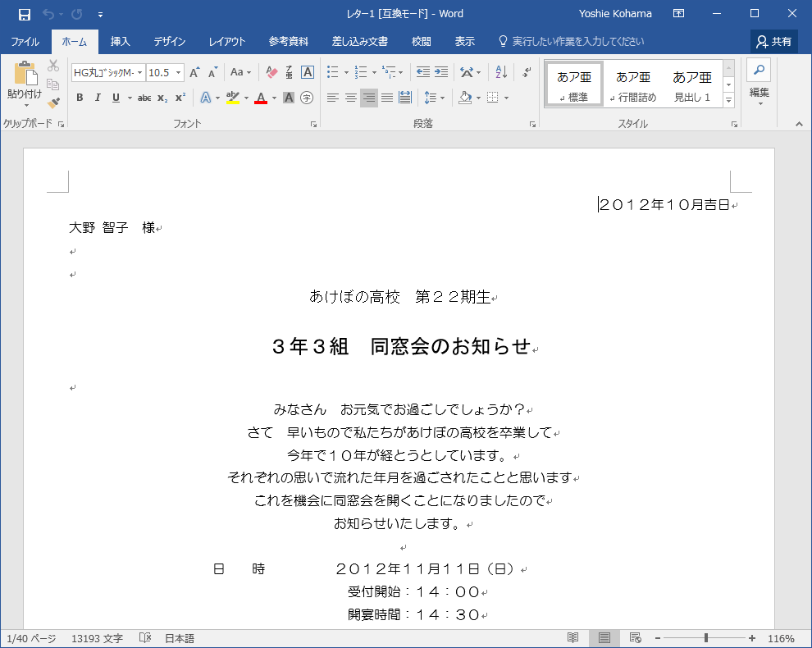Switch to the デザイン tab
Screen dimensions: 812x648
coord(169,42)
